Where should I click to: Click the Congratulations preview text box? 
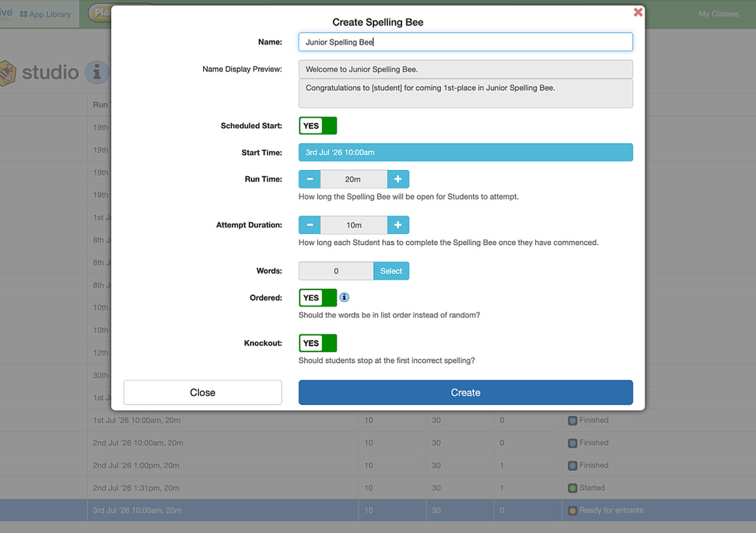pos(465,93)
